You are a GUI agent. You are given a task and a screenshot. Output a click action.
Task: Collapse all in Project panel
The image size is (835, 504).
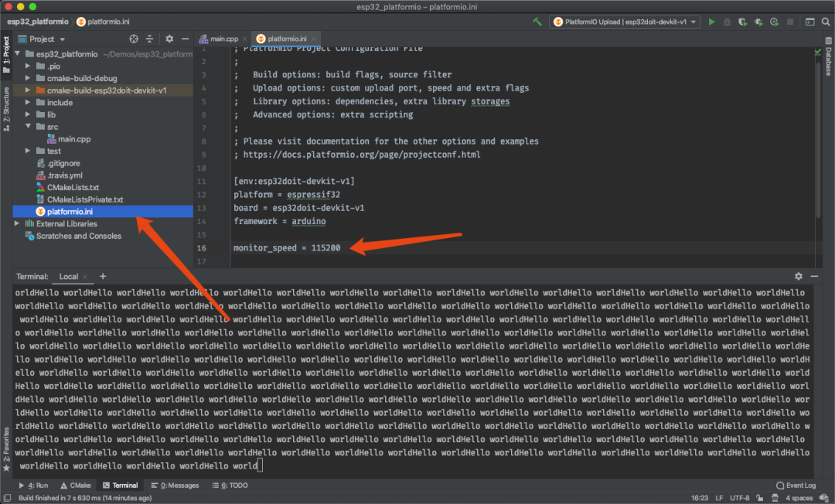click(150, 39)
